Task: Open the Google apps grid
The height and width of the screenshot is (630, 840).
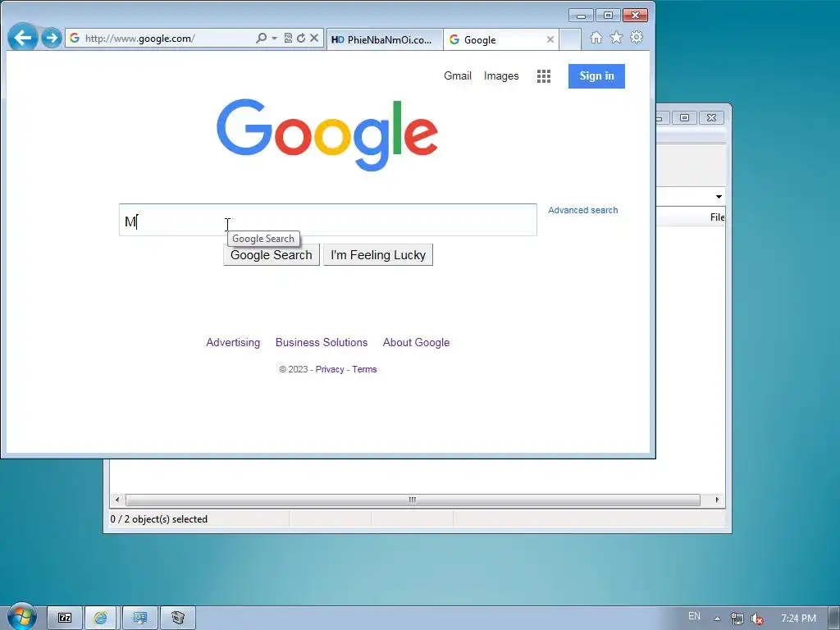Action: point(544,76)
